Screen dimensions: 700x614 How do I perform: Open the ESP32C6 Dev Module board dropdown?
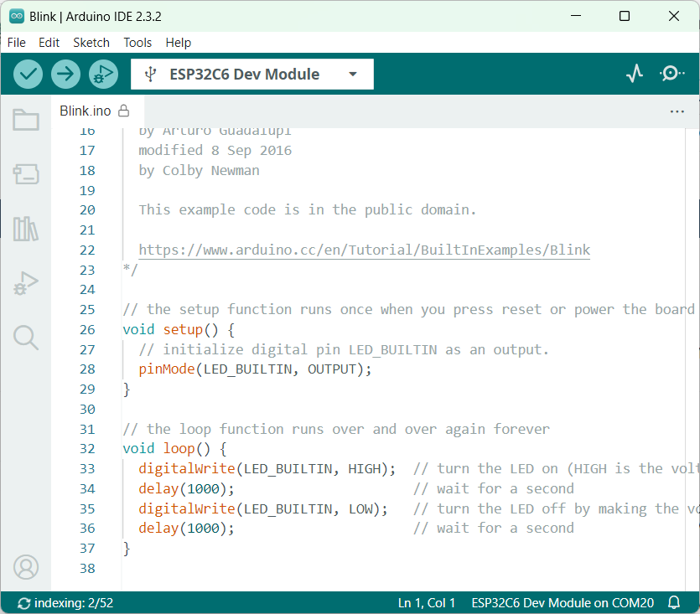tap(252, 74)
